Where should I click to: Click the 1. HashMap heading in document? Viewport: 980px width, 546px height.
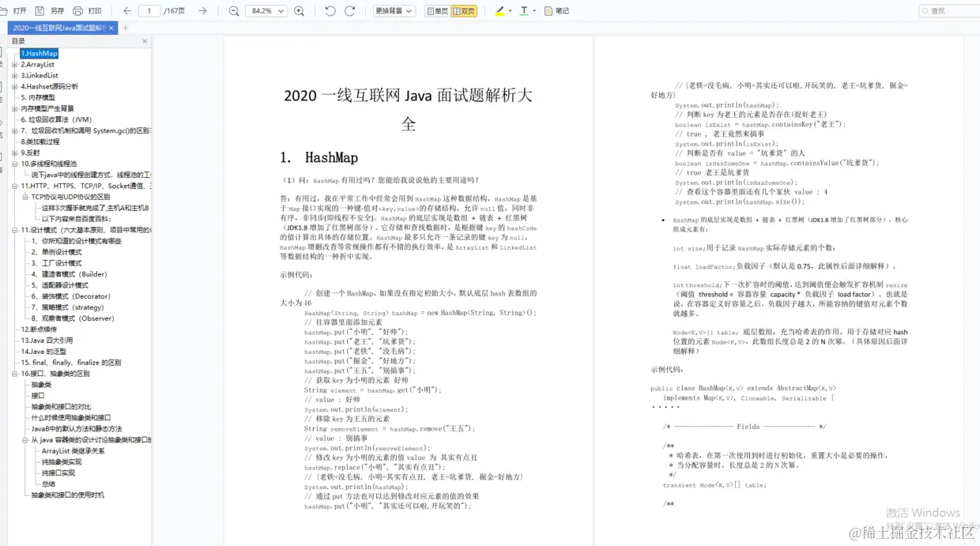319,158
